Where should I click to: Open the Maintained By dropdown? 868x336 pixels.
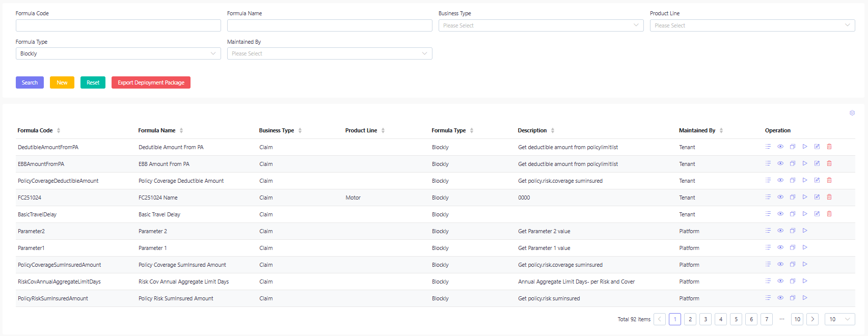point(330,53)
